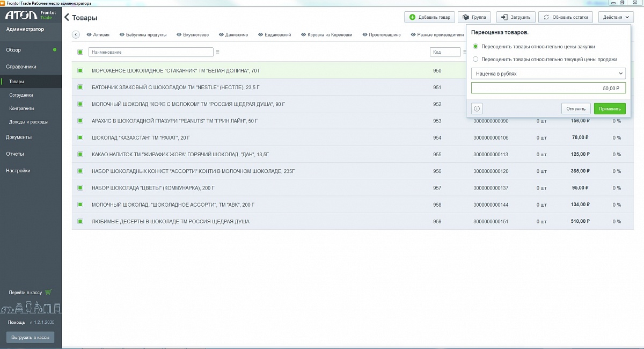Click the Помощь link in the sidebar
The width and height of the screenshot is (644, 349).
coord(16,322)
